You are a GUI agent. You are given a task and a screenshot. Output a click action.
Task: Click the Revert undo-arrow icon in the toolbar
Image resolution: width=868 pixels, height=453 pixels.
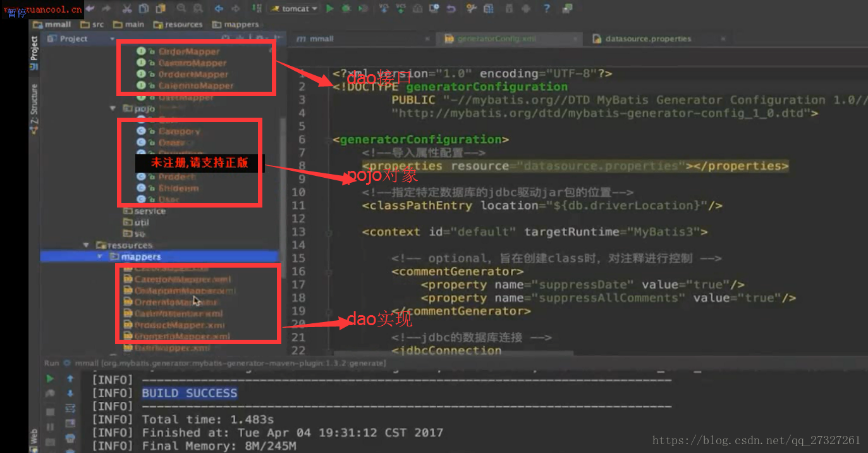(x=451, y=9)
